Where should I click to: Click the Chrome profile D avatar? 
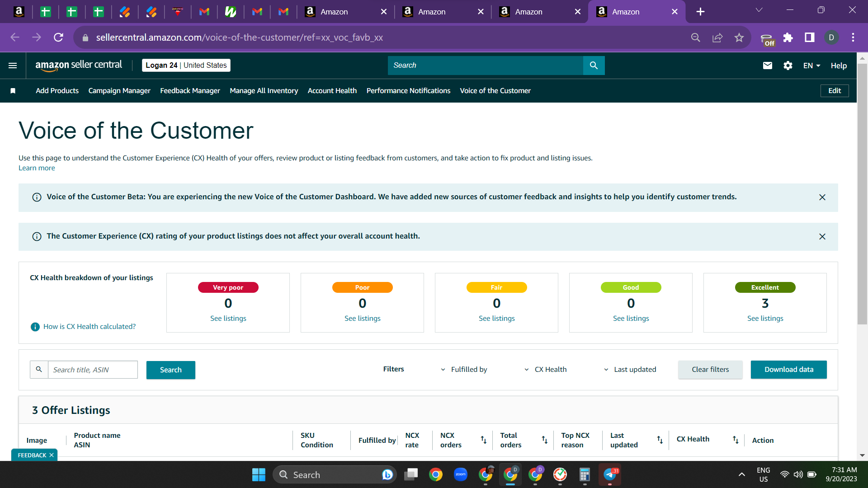pos(831,38)
